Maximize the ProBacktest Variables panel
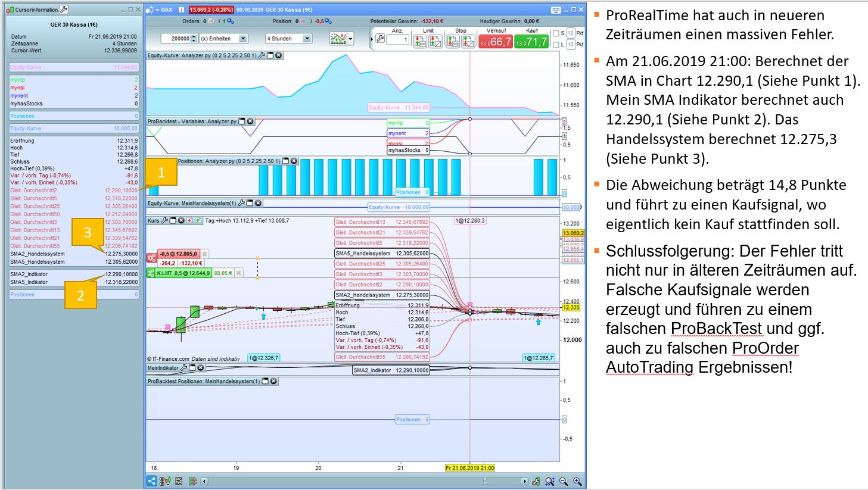The image size is (868, 490). tap(242, 121)
